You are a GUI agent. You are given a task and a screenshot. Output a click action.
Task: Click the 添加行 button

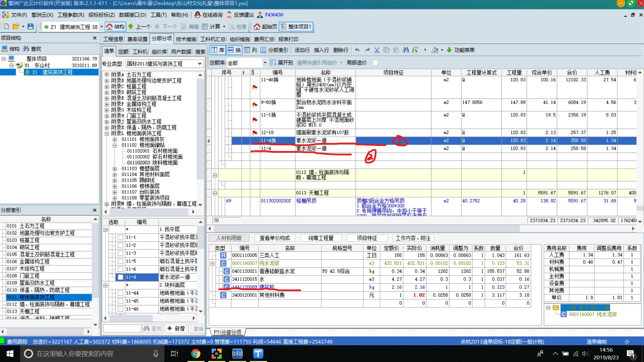coord(302,50)
